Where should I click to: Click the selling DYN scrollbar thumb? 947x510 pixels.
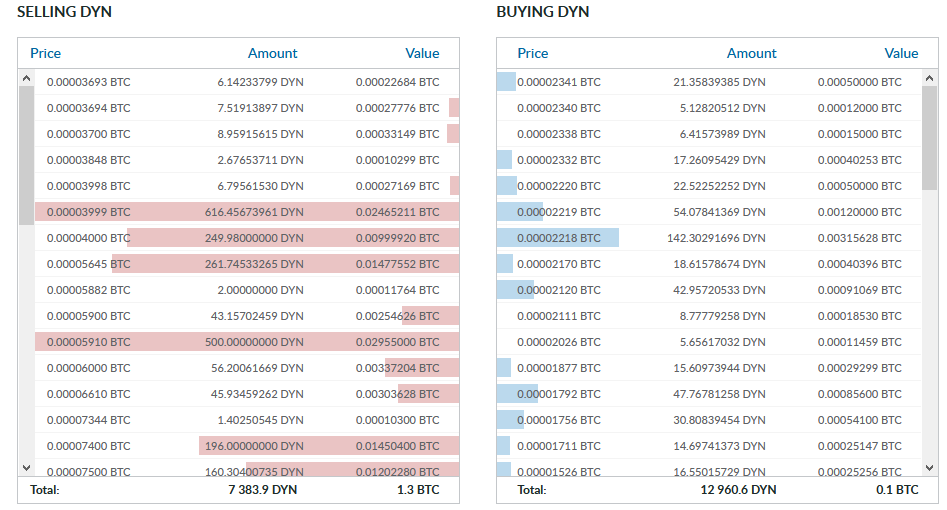26,155
